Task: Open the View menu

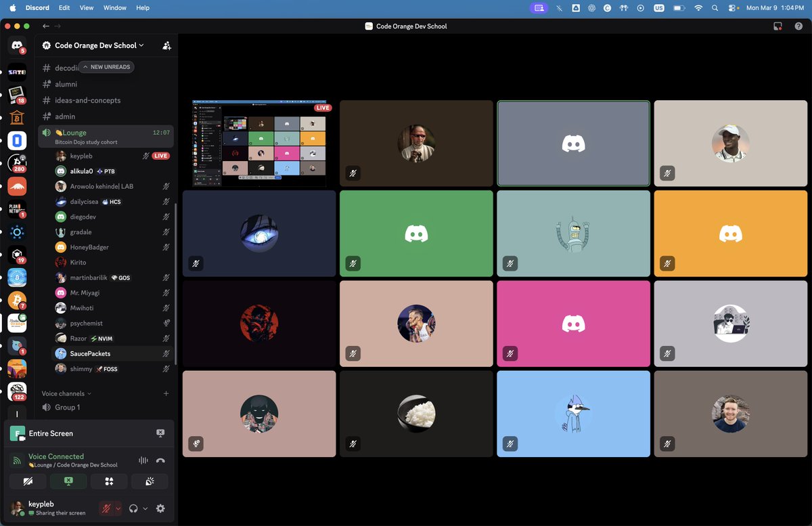Action: coord(87,8)
